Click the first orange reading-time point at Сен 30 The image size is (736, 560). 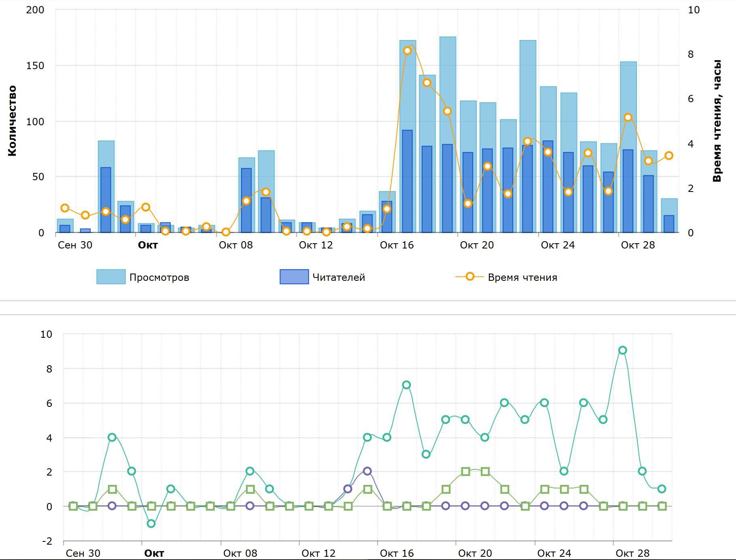tap(65, 208)
